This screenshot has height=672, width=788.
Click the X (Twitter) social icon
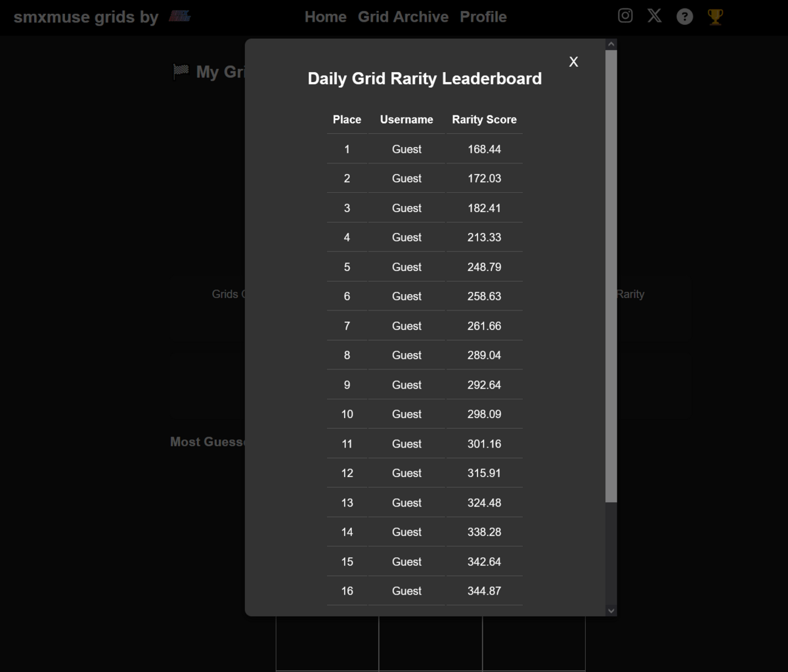(x=654, y=16)
